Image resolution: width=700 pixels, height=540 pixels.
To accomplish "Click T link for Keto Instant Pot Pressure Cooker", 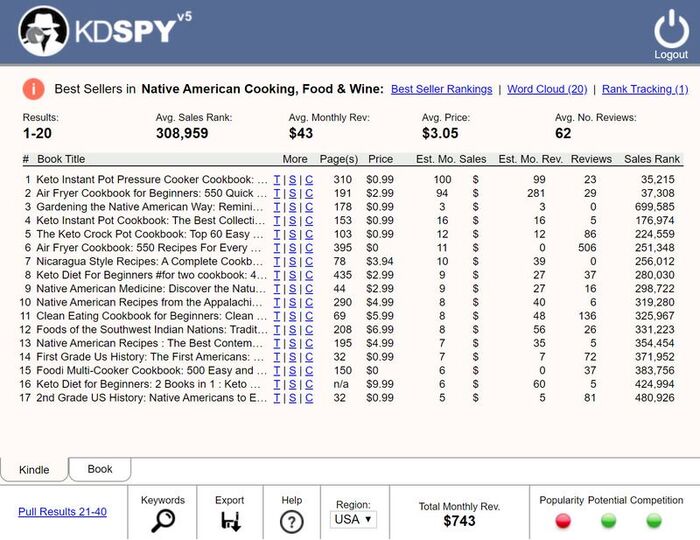I will [277, 179].
